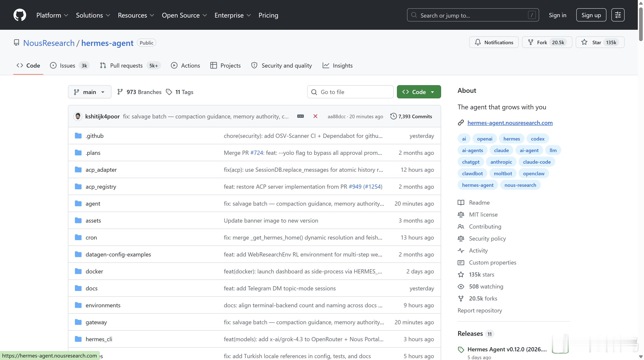Open the header settings sliders icon

coord(618,15)
